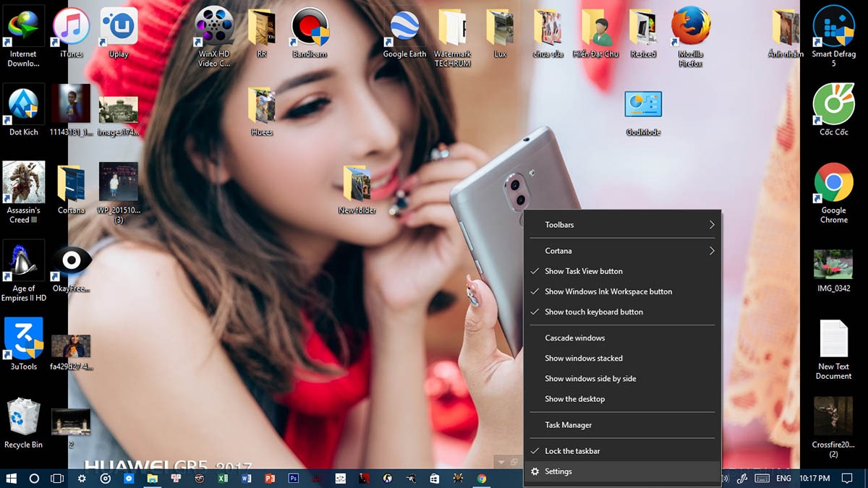Screen dimensions: 868x488
Task: Click the Photoshop icon in the taskbar
Action: 294,479
